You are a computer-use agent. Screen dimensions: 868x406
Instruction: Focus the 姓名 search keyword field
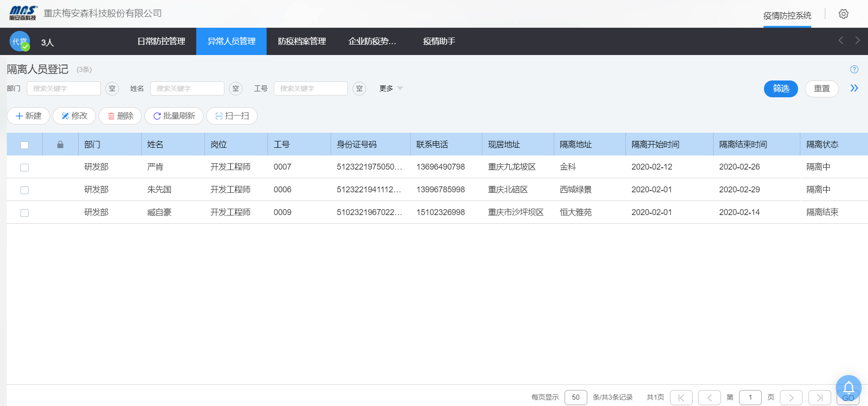pyautogui.click(x=187, y=89)
